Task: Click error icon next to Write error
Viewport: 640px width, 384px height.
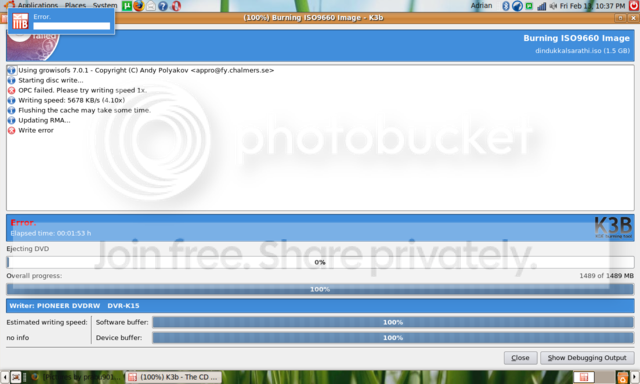Action: (x=11, y=130)
